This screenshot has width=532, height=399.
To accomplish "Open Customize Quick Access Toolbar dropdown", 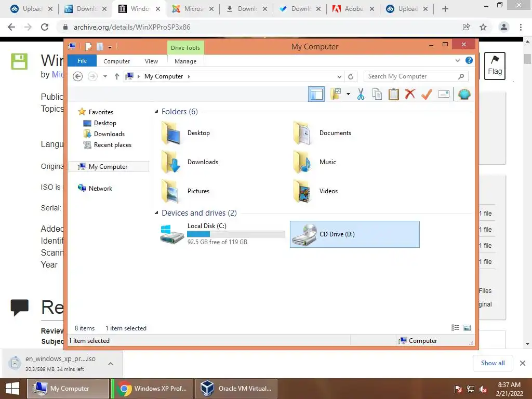I will [110, 47].
